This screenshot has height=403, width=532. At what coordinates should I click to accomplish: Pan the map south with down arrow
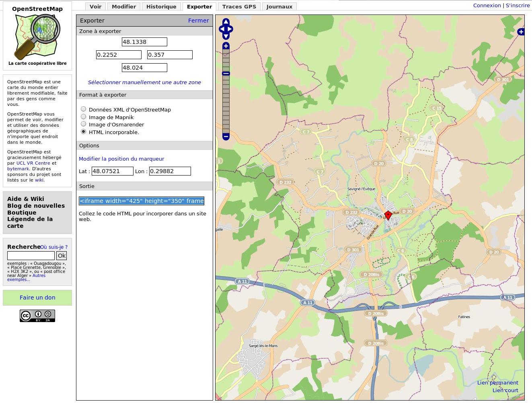pos(226,36)
